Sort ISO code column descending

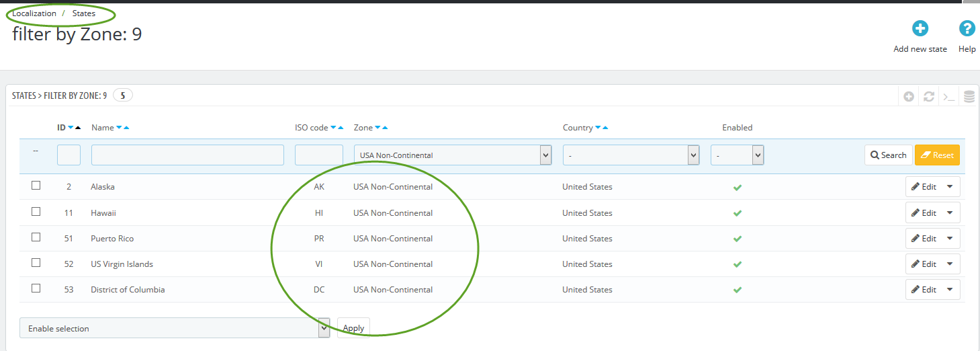(x=333, y=128)
